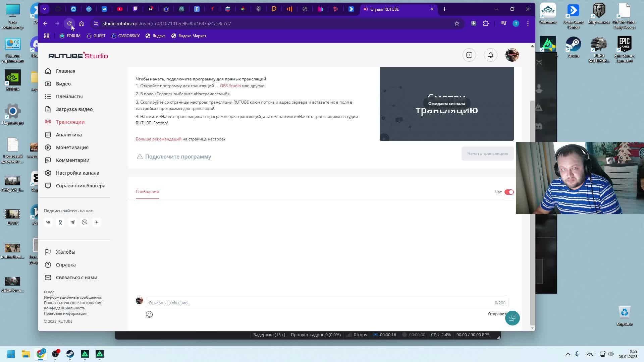Show hidden system tray icons chevron
This screenshot has height=362, width=644.
click(568, 354)
